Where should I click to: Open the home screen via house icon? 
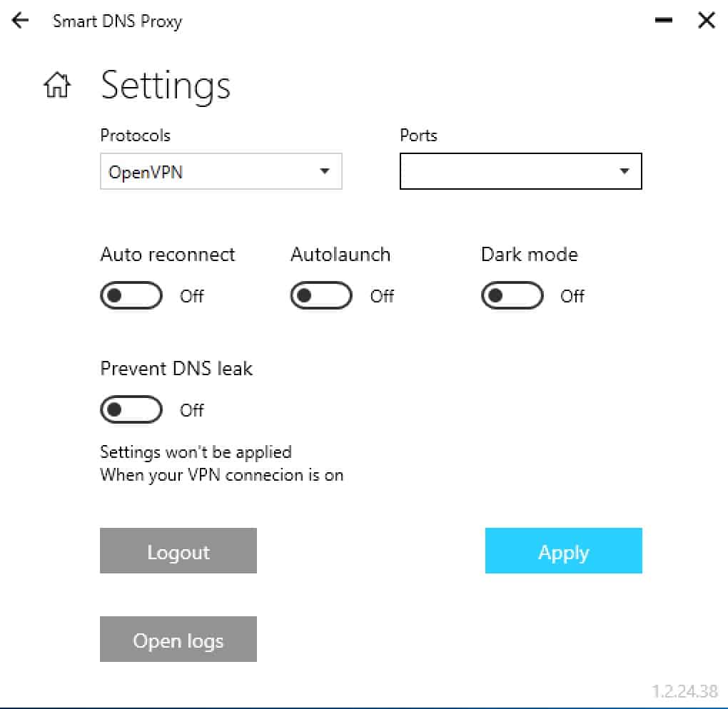click(x=57, y=85)
